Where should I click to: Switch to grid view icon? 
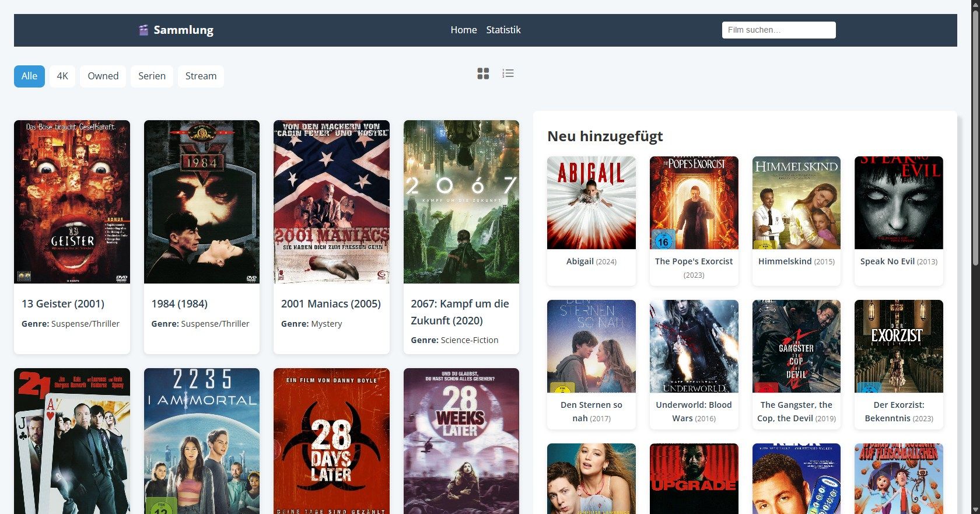click(x=483, y=74)
